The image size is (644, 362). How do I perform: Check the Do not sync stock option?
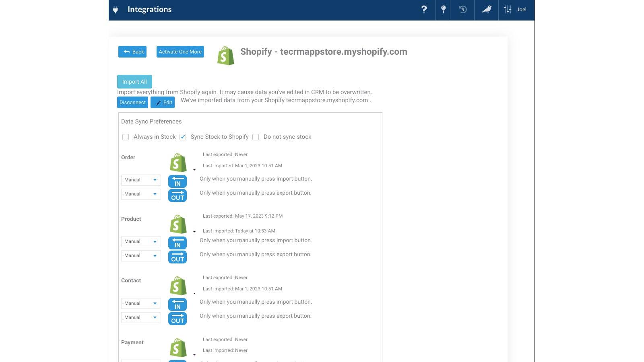(256, 137)
